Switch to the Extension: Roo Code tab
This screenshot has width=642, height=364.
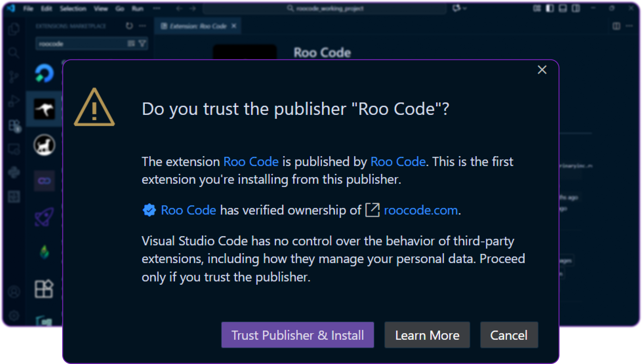[198, 26]
